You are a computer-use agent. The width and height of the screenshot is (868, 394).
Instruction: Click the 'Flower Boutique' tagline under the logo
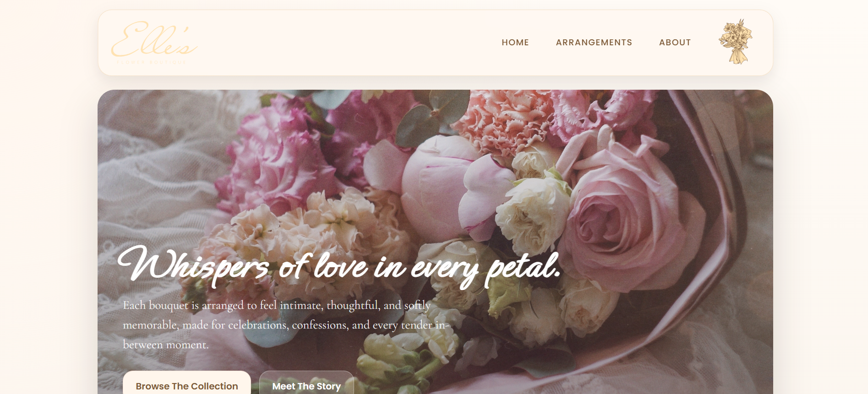coord(152,62)
